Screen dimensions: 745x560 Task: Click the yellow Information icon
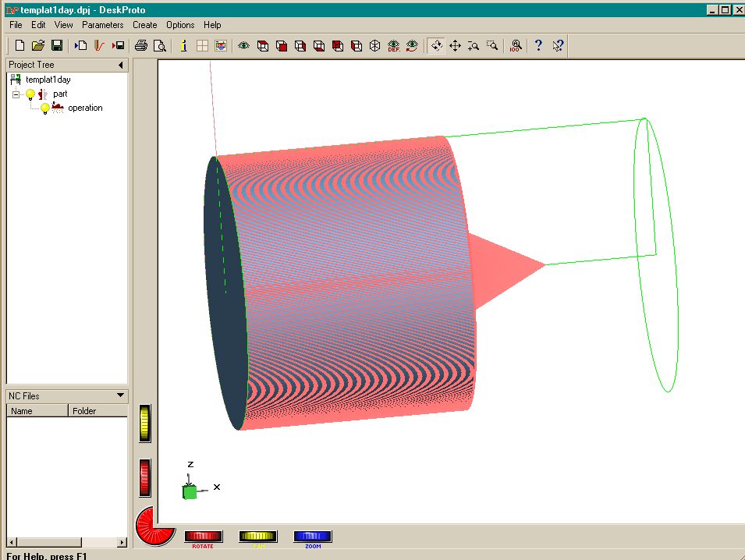(183, 46)
